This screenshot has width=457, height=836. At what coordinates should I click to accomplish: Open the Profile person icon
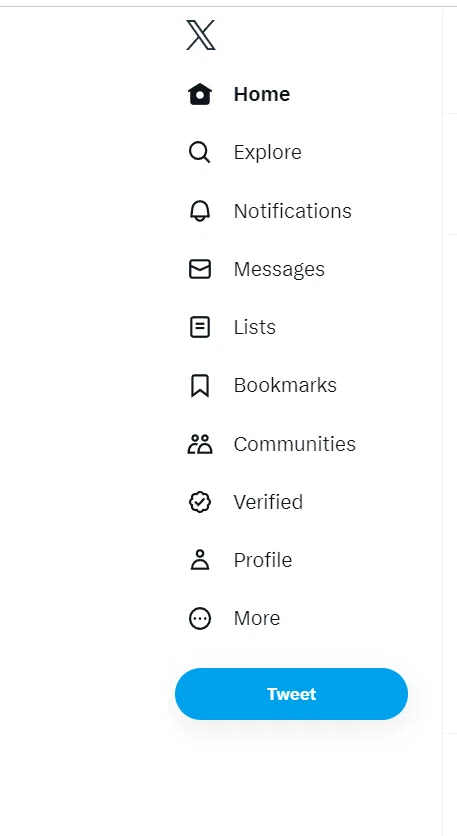[200, 560]
